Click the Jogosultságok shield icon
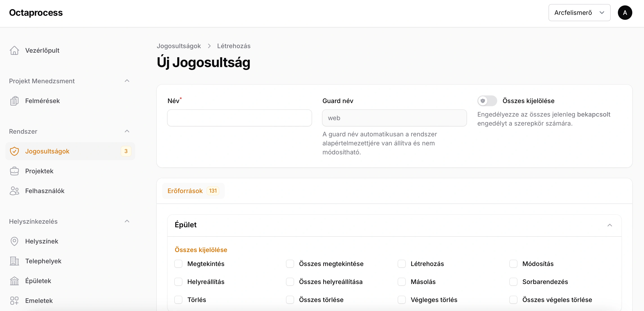Screen dimensions: 644x311 (14, 151)
